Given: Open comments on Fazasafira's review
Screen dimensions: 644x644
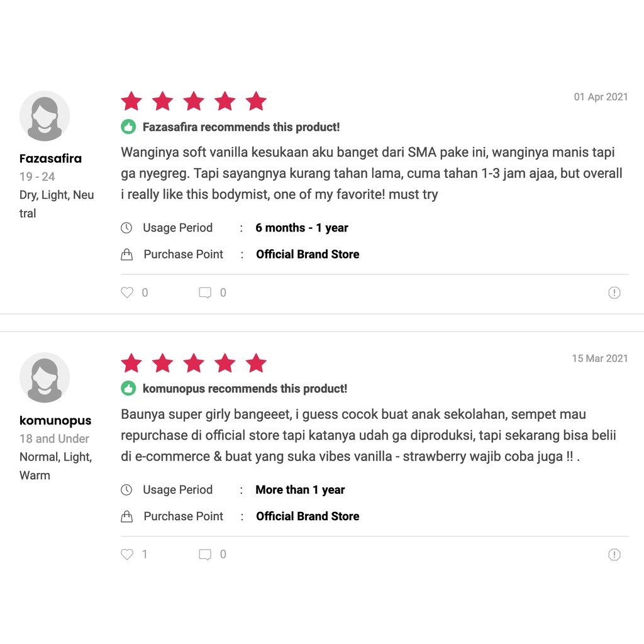Looking at the screenshot, I should [x=205, y=292].
